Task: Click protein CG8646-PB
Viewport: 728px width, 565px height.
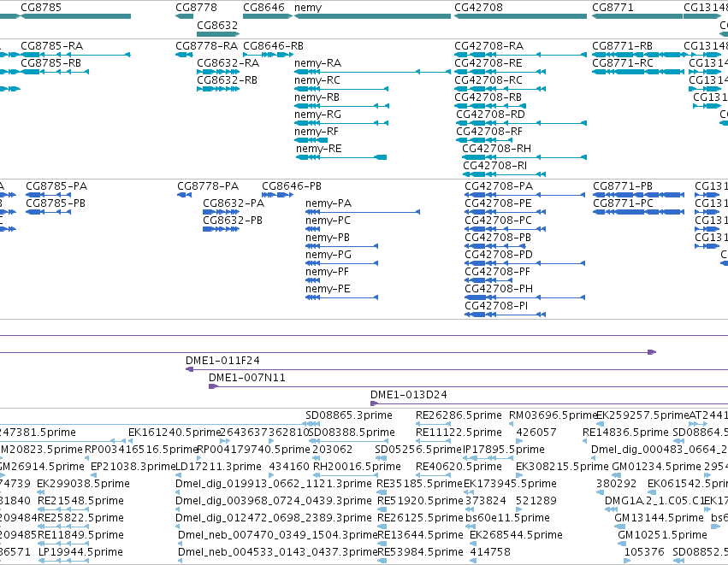Action: [278, 195]
